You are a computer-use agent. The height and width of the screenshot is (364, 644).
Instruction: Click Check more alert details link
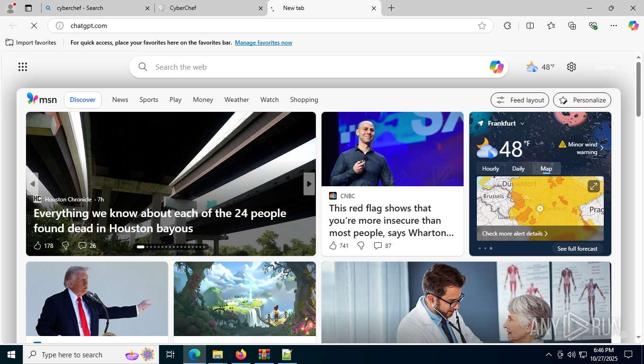(515, 233)
